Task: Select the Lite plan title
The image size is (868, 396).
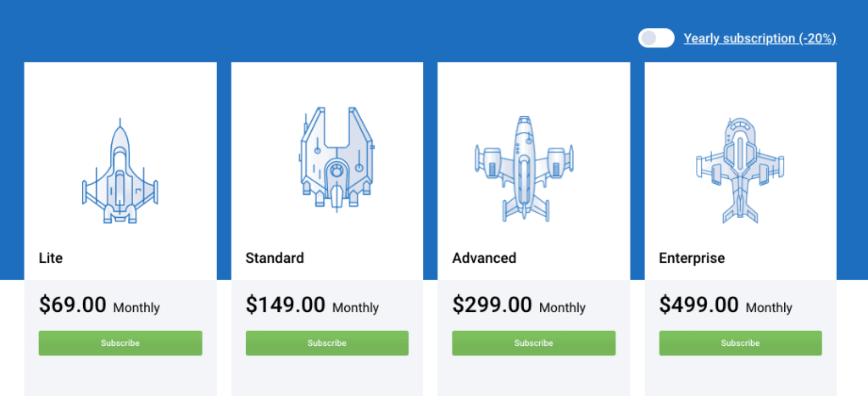Action: 51,258
